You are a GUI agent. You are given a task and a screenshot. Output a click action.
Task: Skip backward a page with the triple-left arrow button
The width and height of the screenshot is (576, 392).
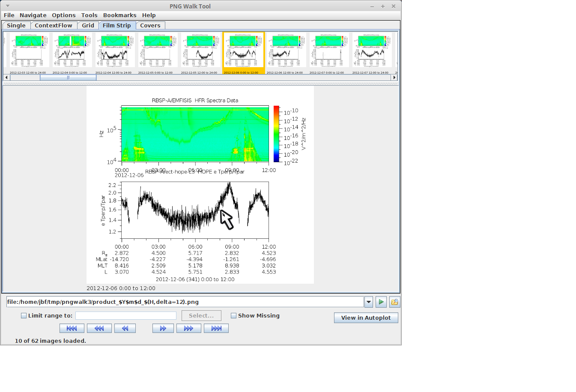pyautogui.click(x=99, y=328)
